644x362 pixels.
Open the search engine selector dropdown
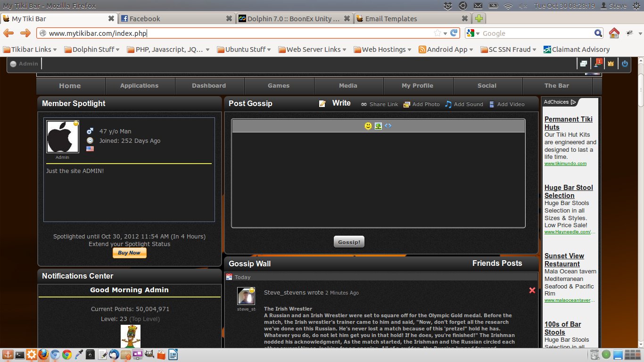(473, 33)
